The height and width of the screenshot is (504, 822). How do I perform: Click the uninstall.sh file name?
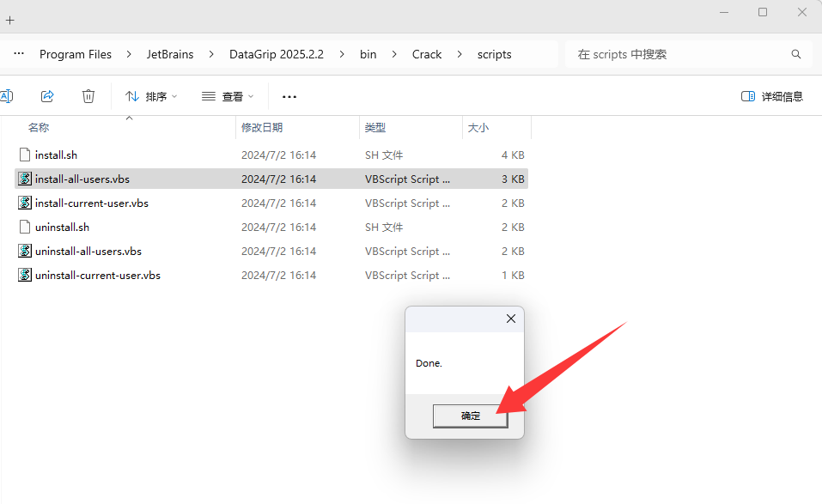point(63,228)
